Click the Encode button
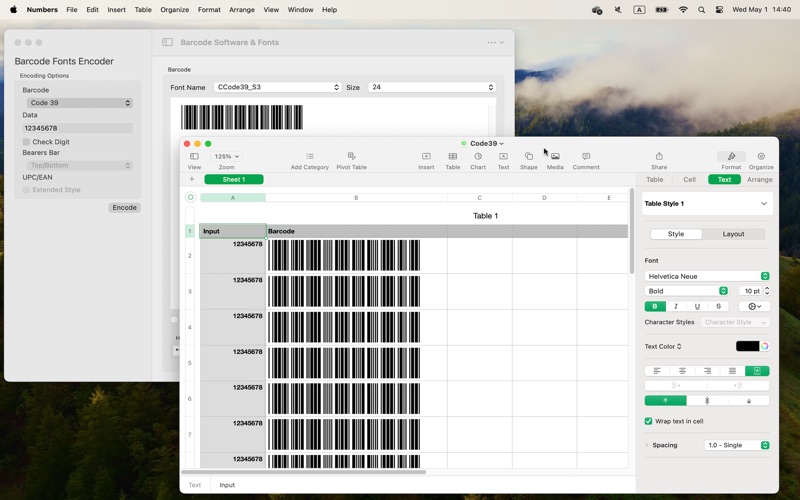The width and height of the screenshot is (800, 500). pyautogui.click(x=124, y=208)
